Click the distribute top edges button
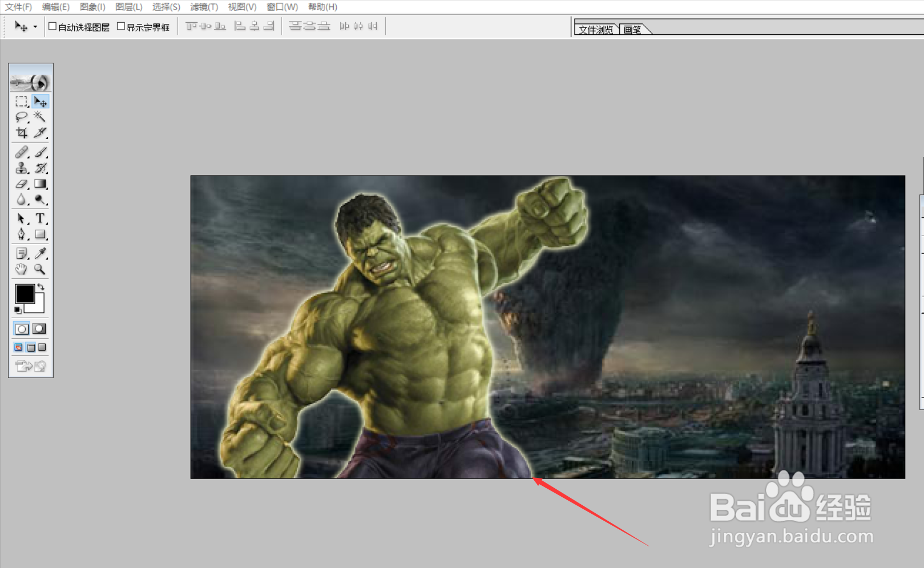 [x=295, y=26]
